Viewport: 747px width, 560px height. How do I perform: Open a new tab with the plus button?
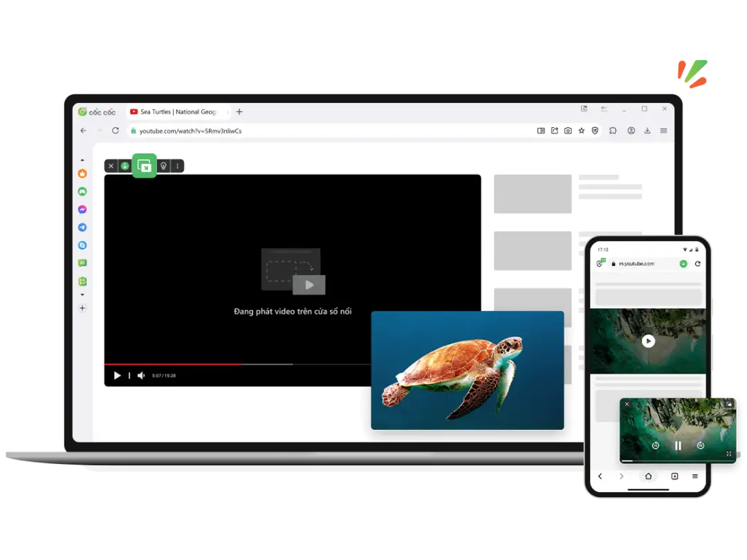coord(239,111)
